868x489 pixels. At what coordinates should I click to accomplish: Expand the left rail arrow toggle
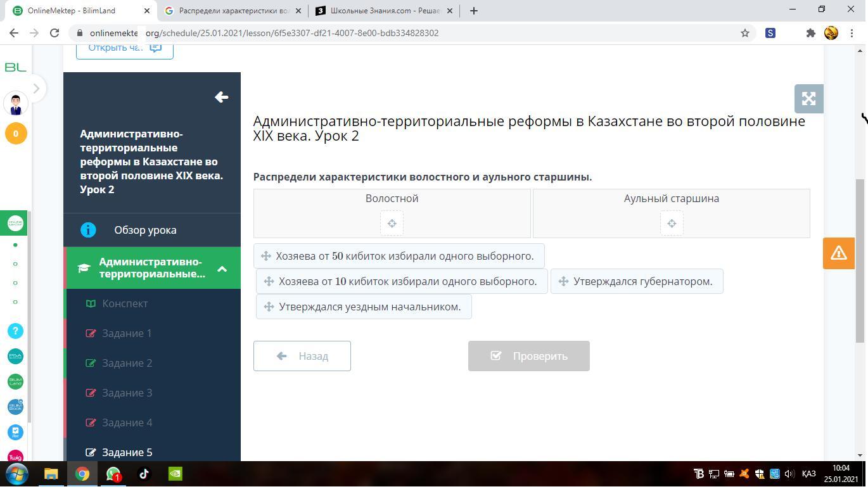coord(36,89)
